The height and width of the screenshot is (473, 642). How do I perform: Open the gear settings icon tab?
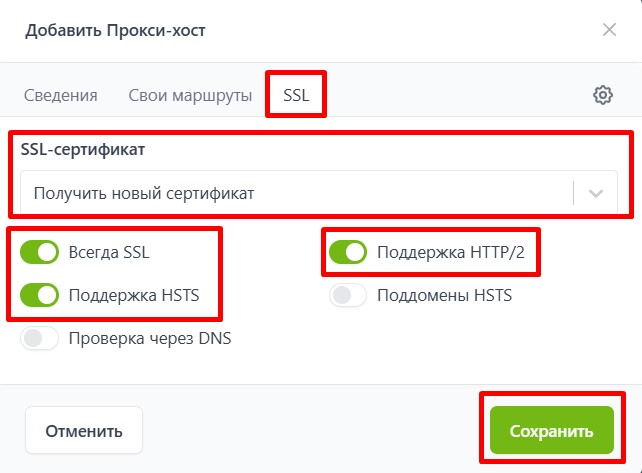tap(602, 95)
